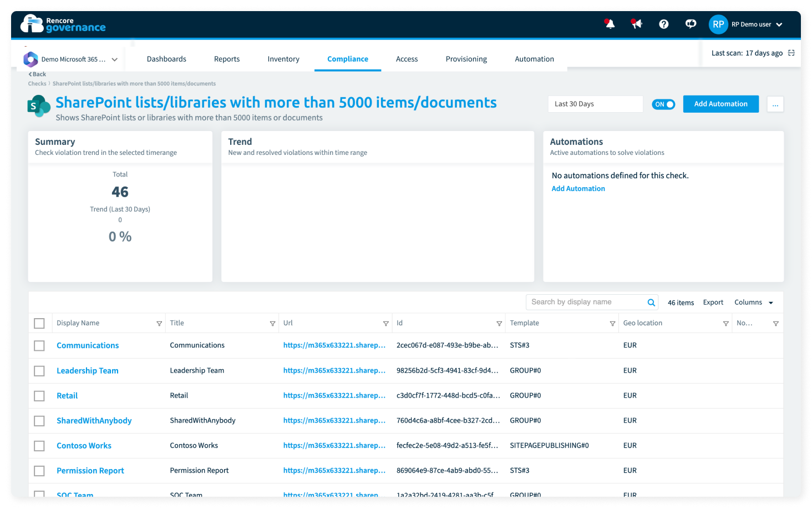Filter the Url column

point(385,324)
